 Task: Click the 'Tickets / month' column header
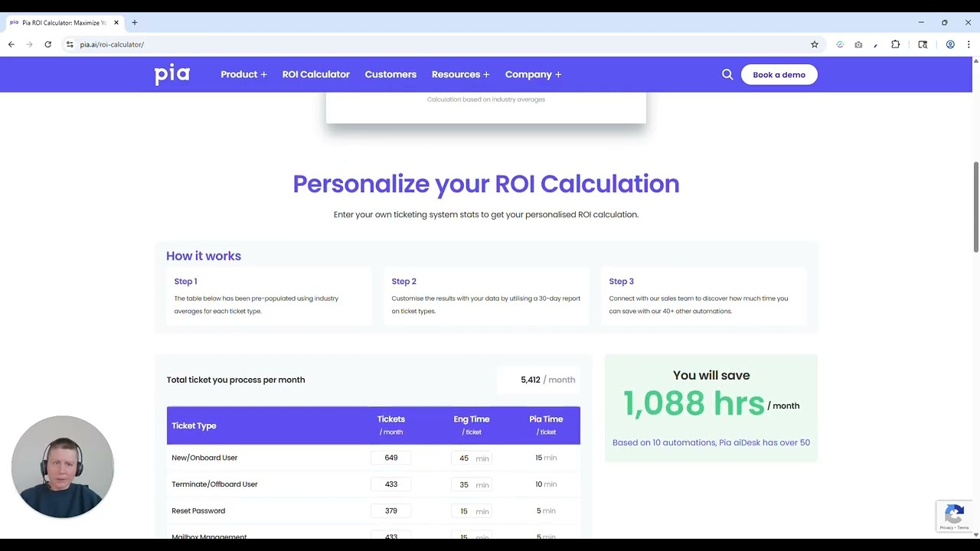pos(391,425)
